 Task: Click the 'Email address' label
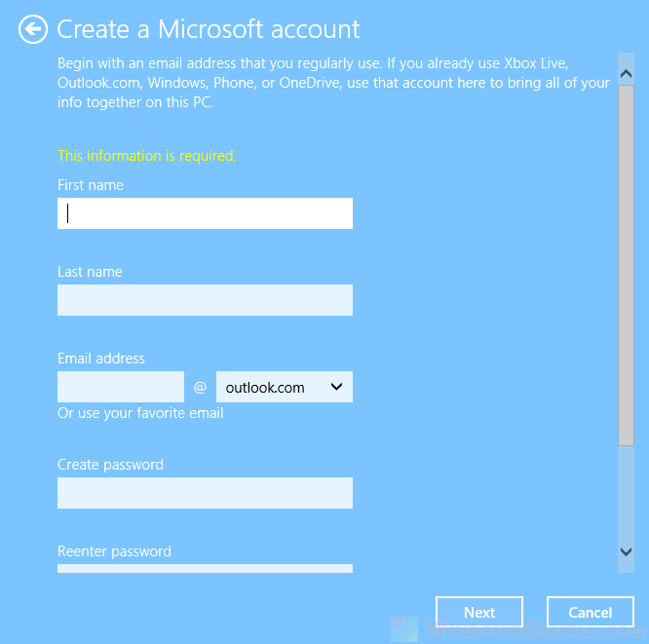click(101, 359)
